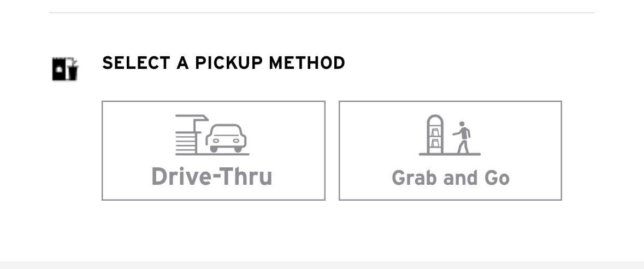Choose Grab and Go via its shelf illustration
The height and width of the screenshot is (269, 644).
point(435,134)
